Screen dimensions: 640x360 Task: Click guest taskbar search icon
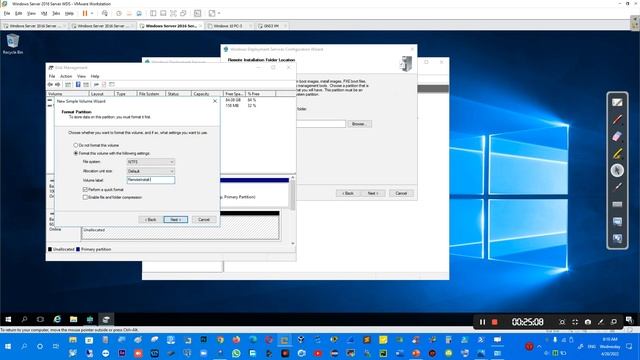[x=24, y=319]
